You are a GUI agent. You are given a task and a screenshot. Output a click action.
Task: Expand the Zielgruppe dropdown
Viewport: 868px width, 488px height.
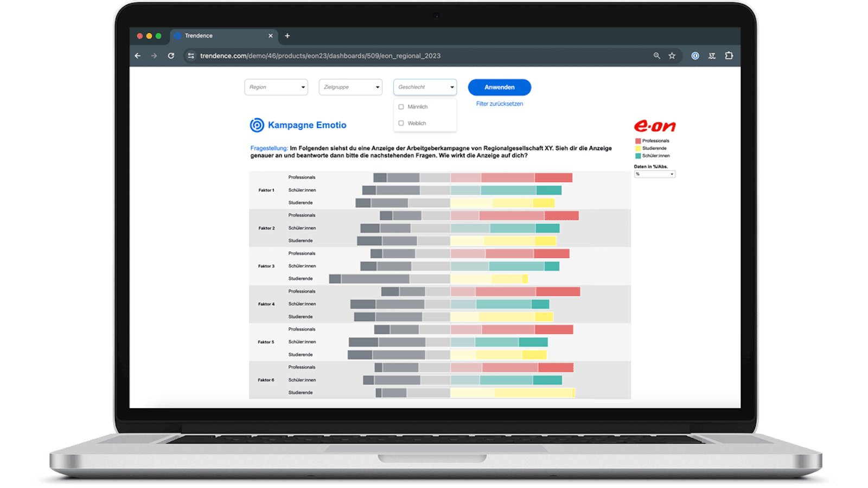pos(350,87)
